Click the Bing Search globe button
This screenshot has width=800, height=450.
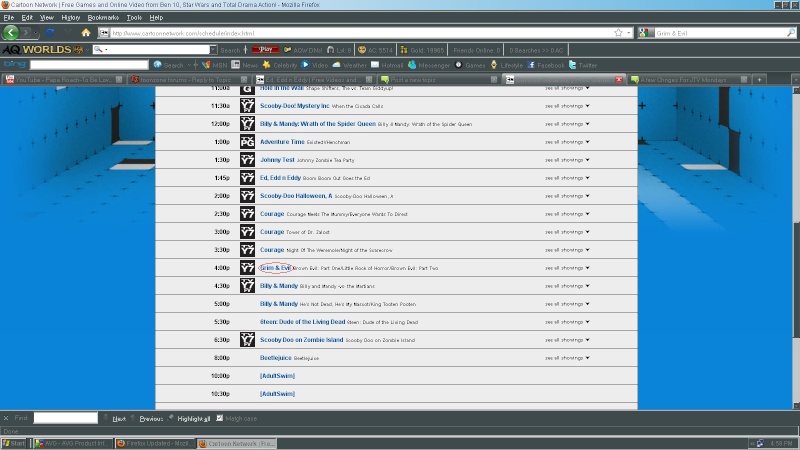click(168, 65)
